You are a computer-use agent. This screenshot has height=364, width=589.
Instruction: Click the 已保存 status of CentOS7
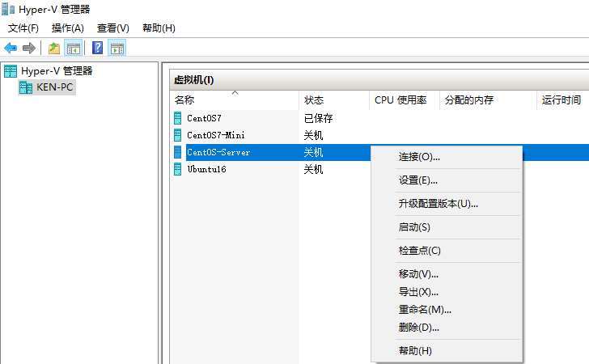coord(318,118)
